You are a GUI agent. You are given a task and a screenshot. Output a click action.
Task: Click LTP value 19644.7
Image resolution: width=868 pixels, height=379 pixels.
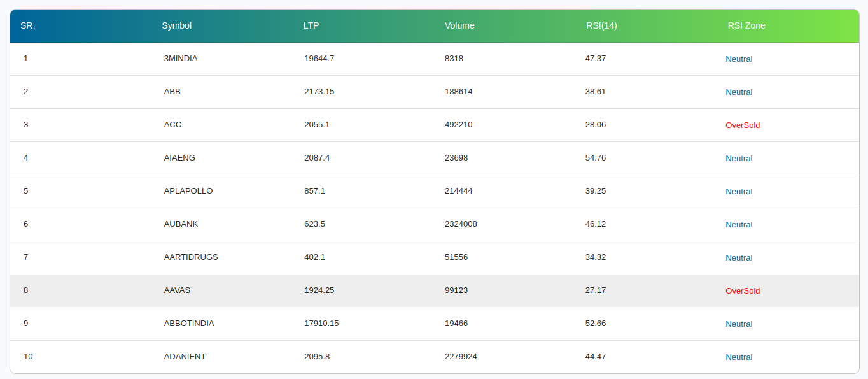pos(319,59)
